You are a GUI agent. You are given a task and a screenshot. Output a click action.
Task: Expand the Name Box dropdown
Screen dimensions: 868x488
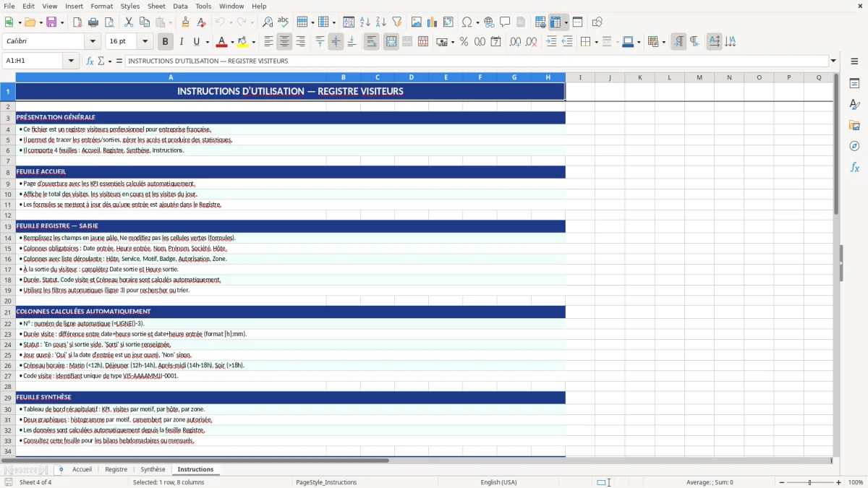pos(71,61)
